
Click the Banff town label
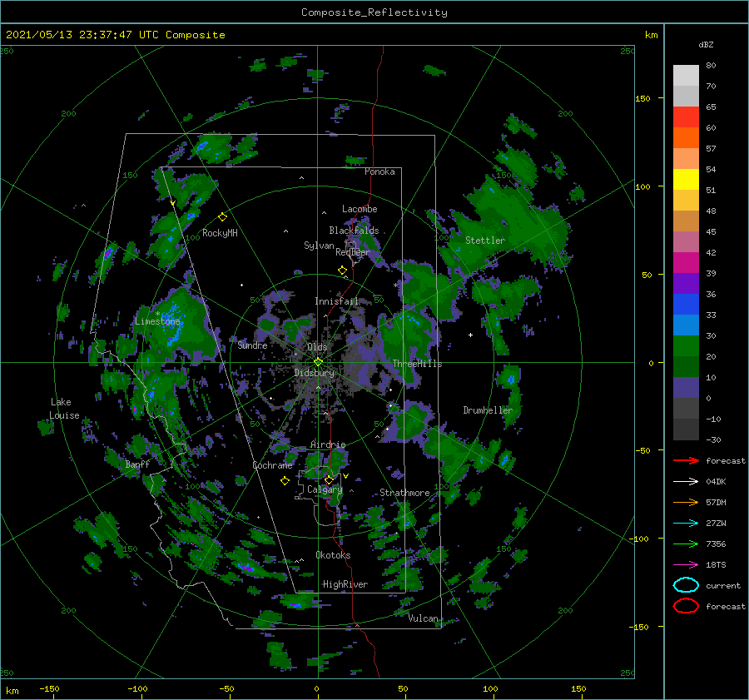(137, 464)
